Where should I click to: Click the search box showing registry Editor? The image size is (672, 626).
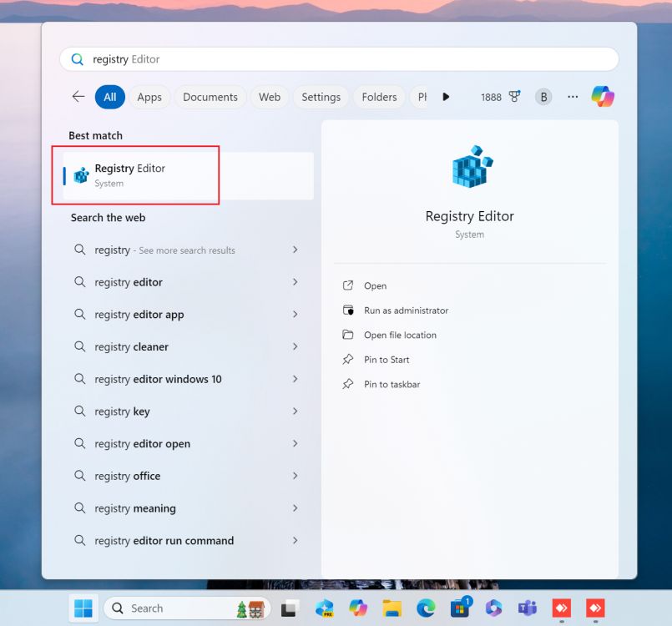pyautogui.click(x=339, y=59)
